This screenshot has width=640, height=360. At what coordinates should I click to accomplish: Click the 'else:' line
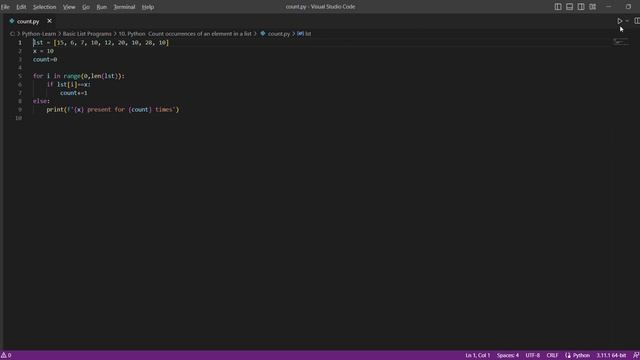point(41,101)
